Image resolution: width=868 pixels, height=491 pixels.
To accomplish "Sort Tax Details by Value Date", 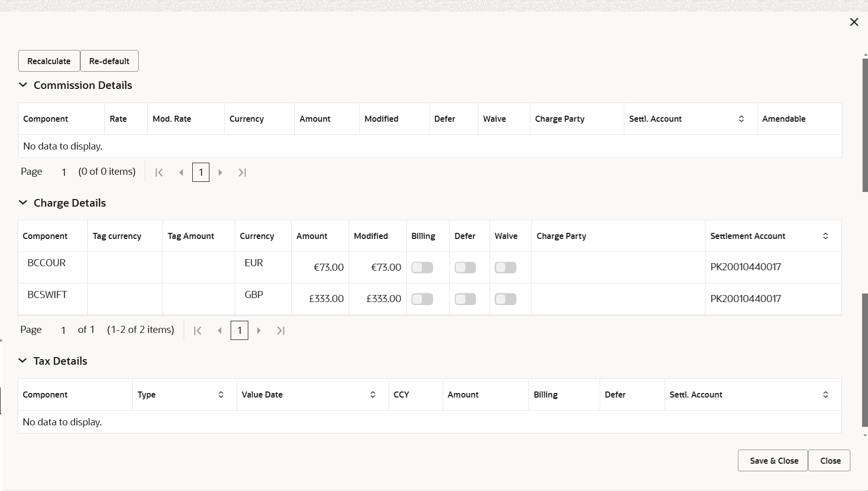I will coord(373,395).
